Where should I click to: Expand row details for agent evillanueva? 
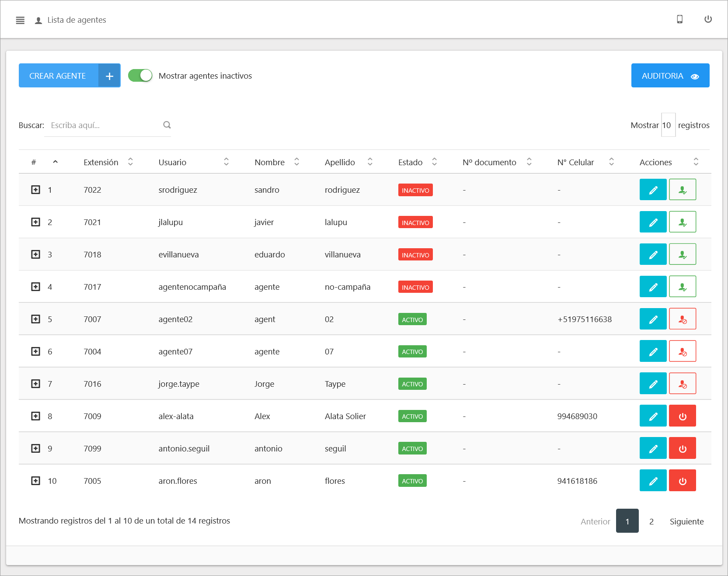point(36,254)
